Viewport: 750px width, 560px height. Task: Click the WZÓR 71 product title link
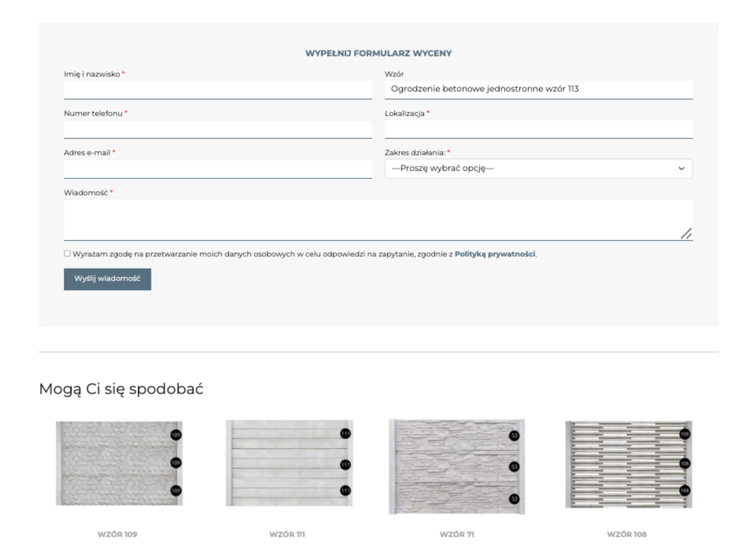click(x=457, y=534)
